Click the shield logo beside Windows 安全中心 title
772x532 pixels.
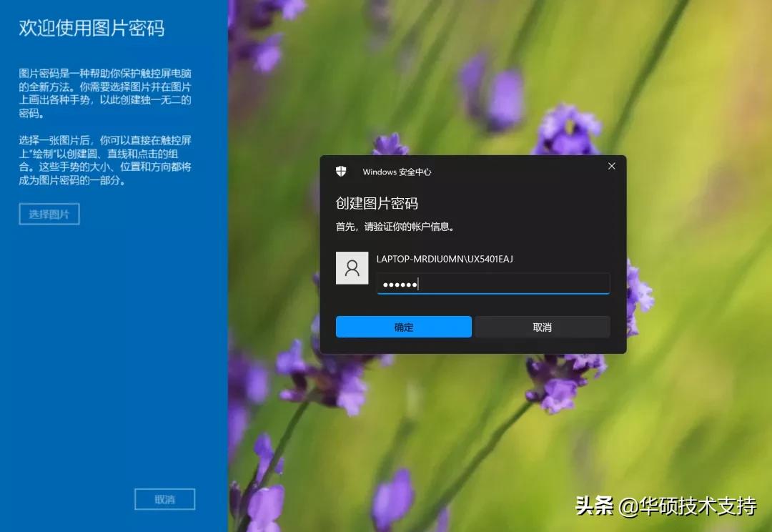341,172
